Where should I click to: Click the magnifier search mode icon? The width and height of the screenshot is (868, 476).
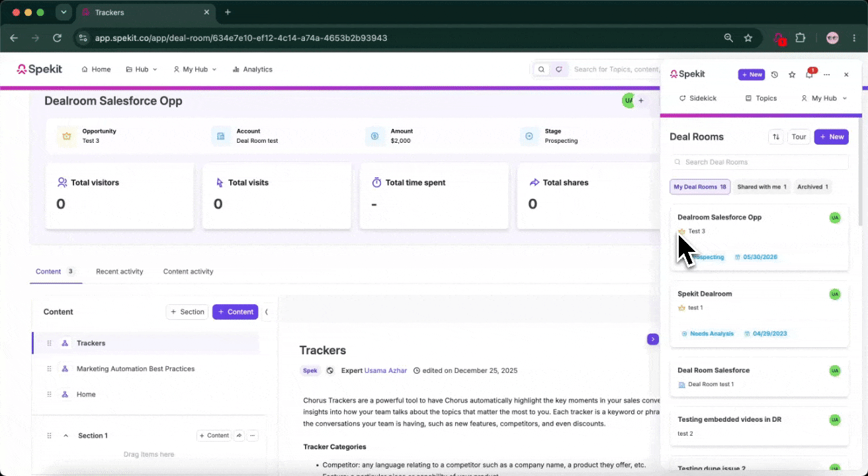point(541,69)
